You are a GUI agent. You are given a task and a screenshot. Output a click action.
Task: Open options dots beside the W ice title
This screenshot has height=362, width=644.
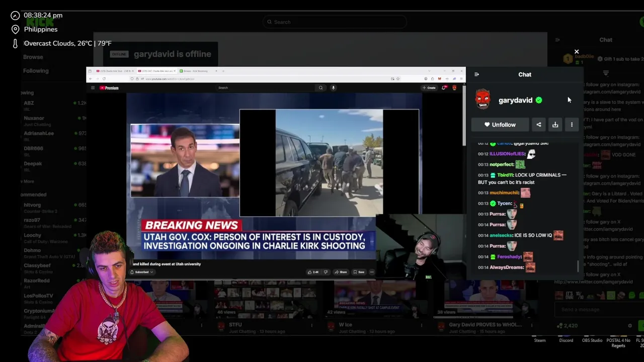pyautogui.click(x=422, y=325)
